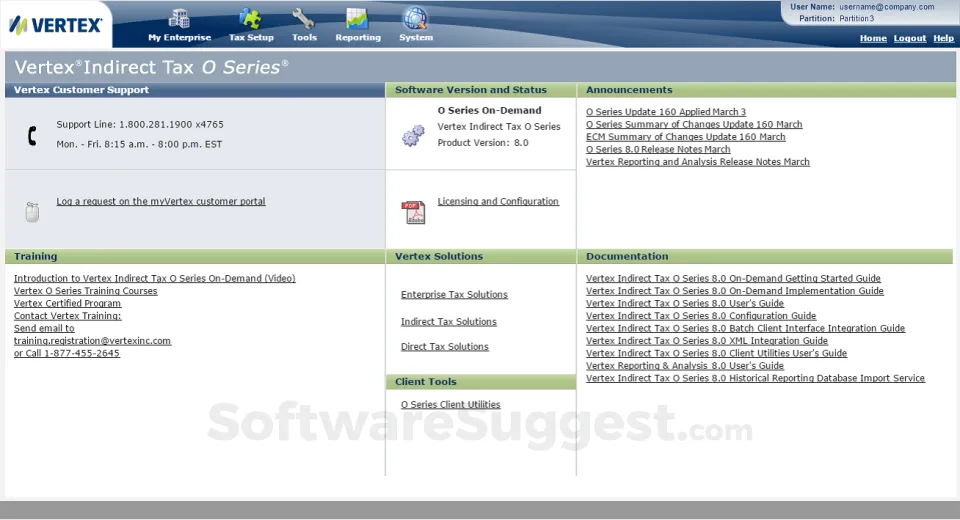
Task: Click Mon. - Fri. 8:15 a.m. hours text
Action: click(x=140, y=145)
